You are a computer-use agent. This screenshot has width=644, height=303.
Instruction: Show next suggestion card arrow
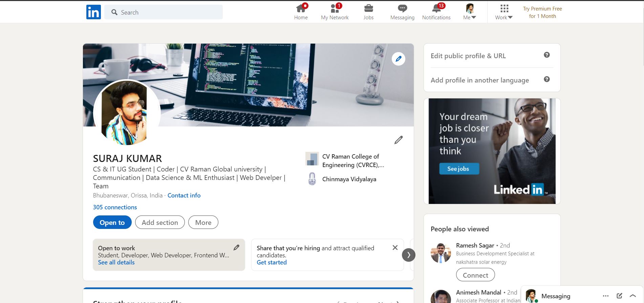[408, 255]
